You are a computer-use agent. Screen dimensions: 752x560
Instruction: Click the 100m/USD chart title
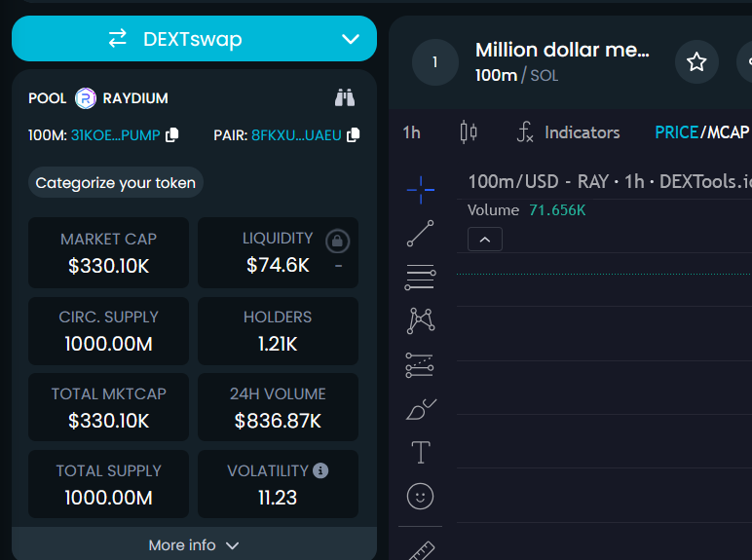610,181
